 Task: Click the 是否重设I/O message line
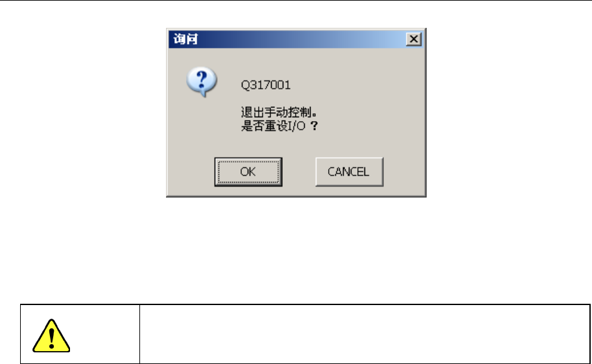(279, 126)
